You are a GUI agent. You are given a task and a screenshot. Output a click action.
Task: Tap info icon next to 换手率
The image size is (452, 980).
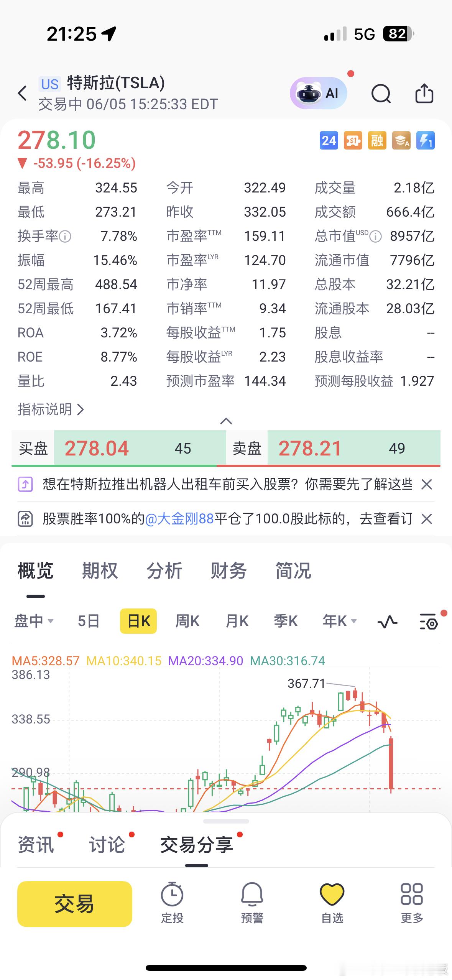(65, 237)
